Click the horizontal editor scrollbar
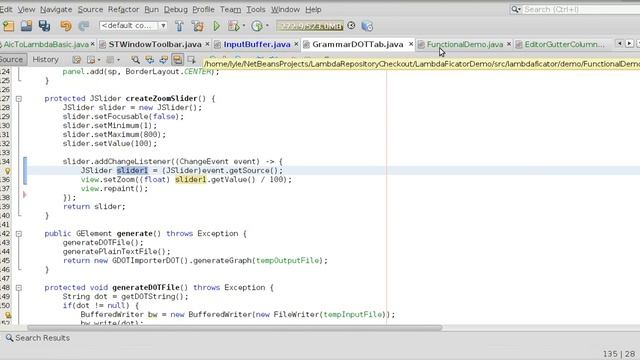 (x=235, y=328)
